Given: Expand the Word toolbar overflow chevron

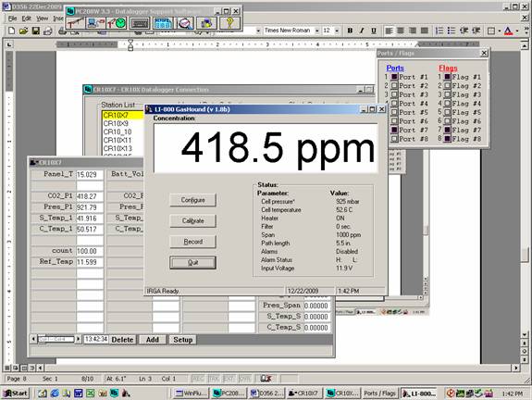Looking at the screenshot, I should [x=526, y=31].
